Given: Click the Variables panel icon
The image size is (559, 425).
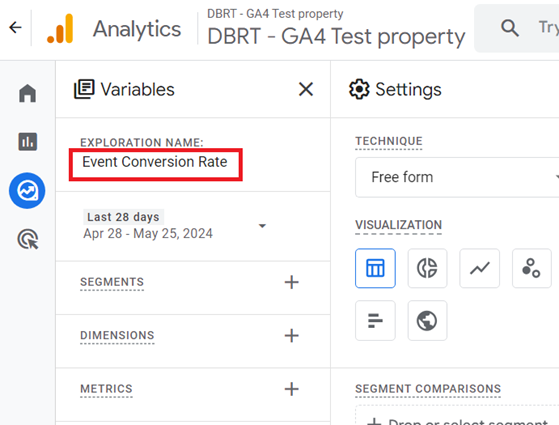Looking at the screenshot, I should coord(84,89).
